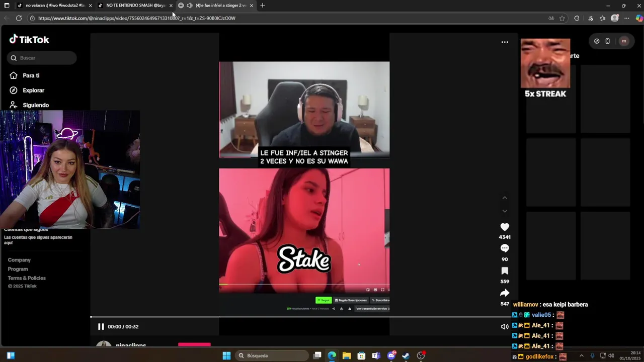Mute the TikTok video volume
The height and width of the screenshot is (362, 644).
505,327
